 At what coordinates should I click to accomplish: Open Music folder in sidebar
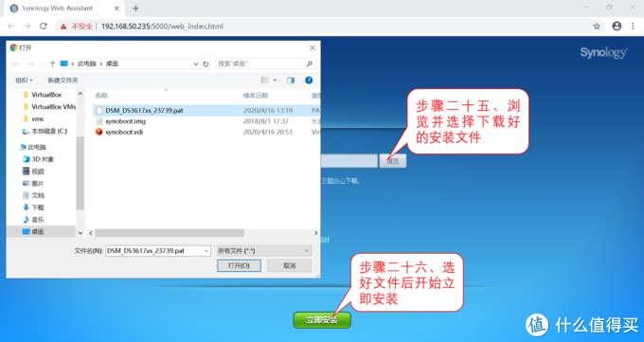click(34, 220)
